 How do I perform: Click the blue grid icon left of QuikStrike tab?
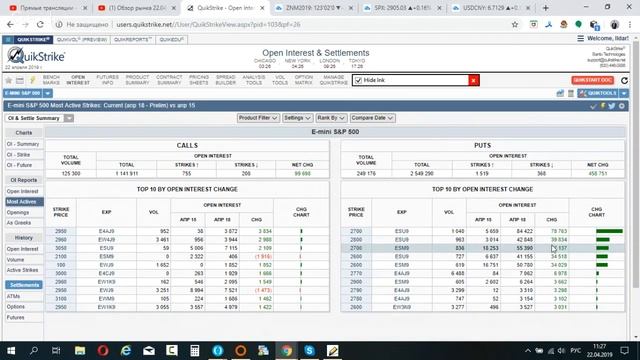pyautogui.click(x=8, y=40)
